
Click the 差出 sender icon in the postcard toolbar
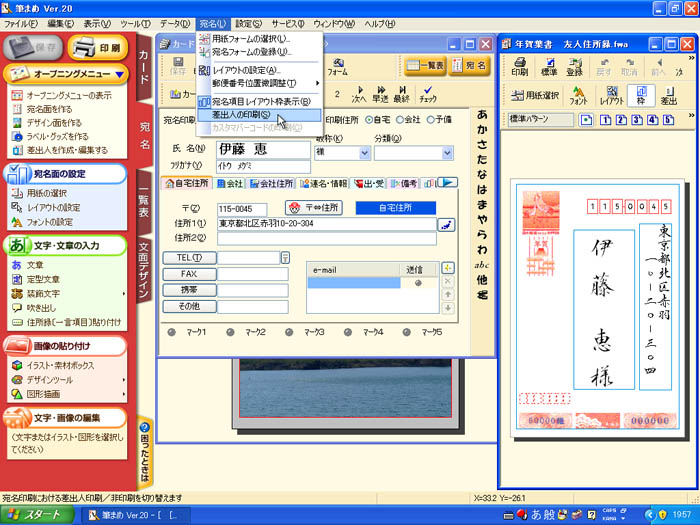tap(669, 96)
